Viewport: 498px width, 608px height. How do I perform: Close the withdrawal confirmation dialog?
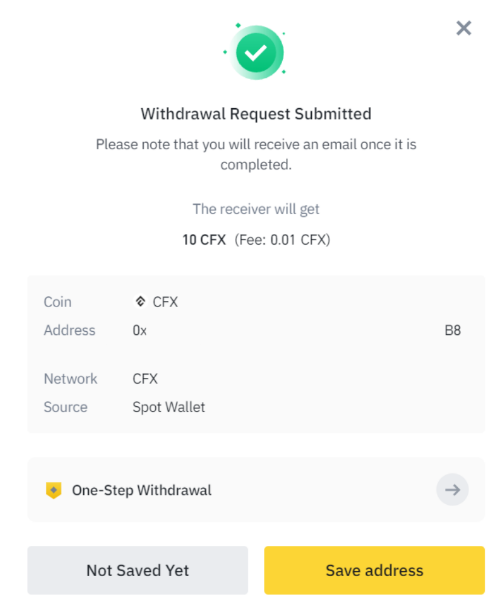click(463, 28)
